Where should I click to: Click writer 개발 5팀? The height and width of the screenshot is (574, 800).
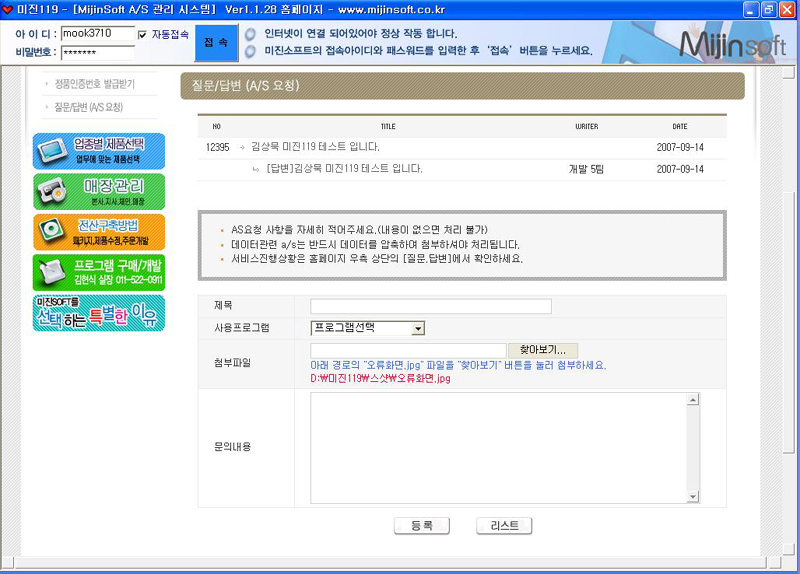(x=586, y=169)
